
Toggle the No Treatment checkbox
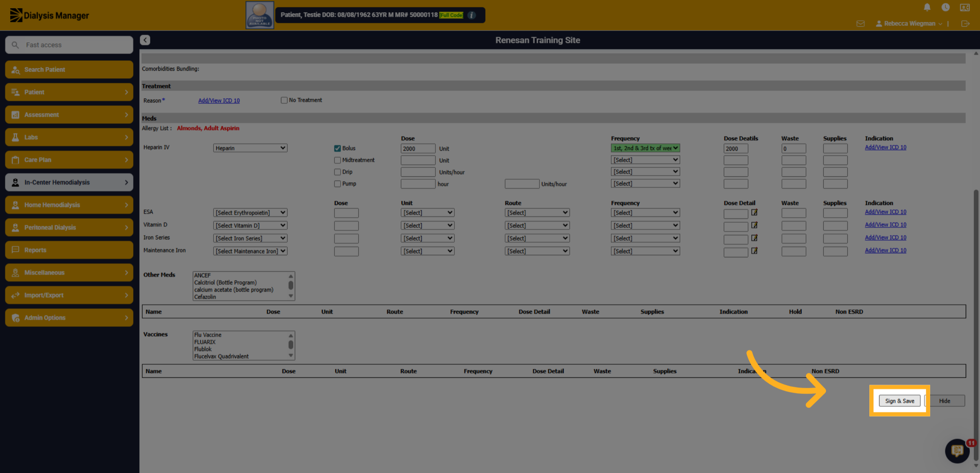pos(284,100)
